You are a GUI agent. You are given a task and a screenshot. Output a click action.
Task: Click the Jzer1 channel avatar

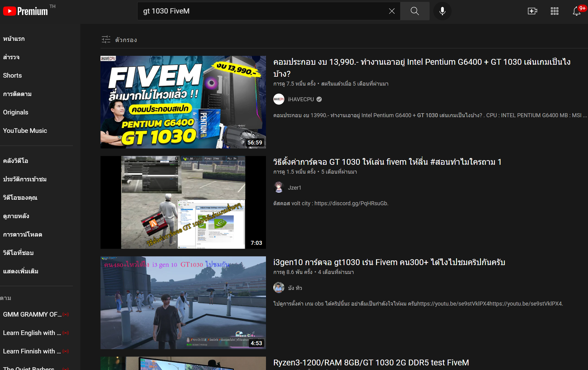(279, 187)
